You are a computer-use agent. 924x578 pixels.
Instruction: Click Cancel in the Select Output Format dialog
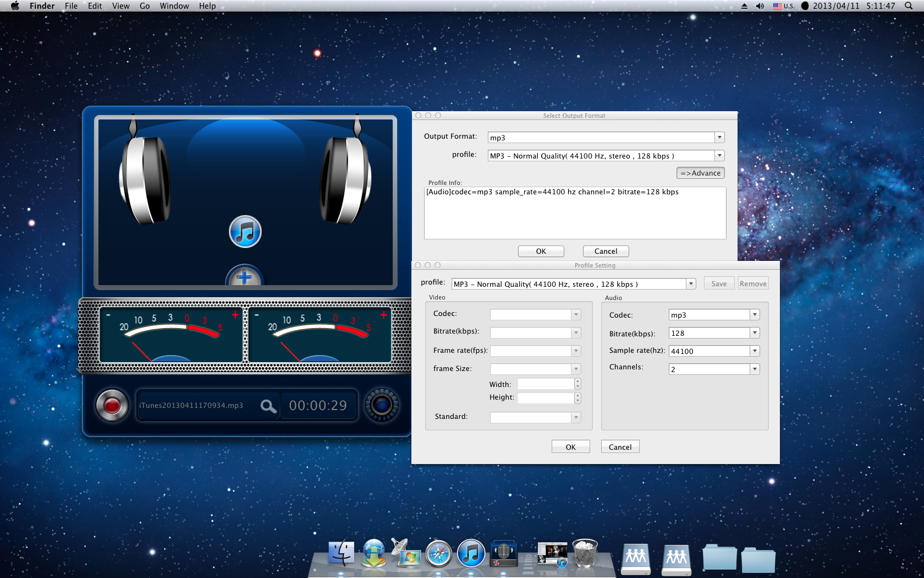pyautogui.click(x=606, y=251)
